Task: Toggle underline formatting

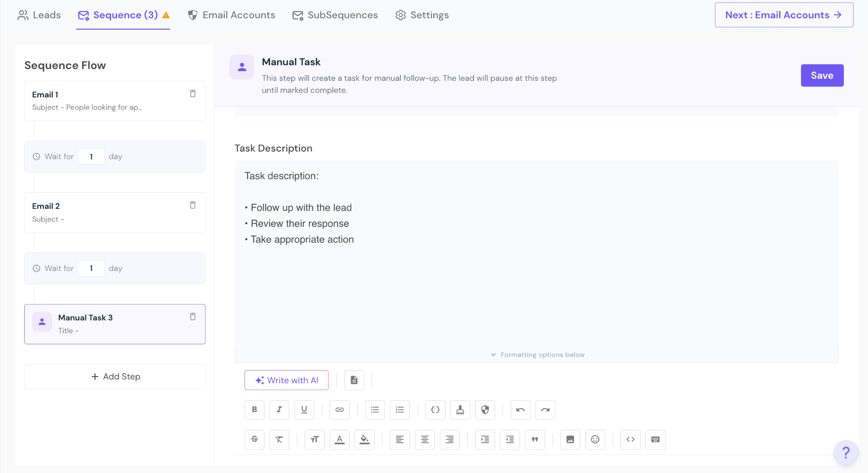Action: coord(304,409)
